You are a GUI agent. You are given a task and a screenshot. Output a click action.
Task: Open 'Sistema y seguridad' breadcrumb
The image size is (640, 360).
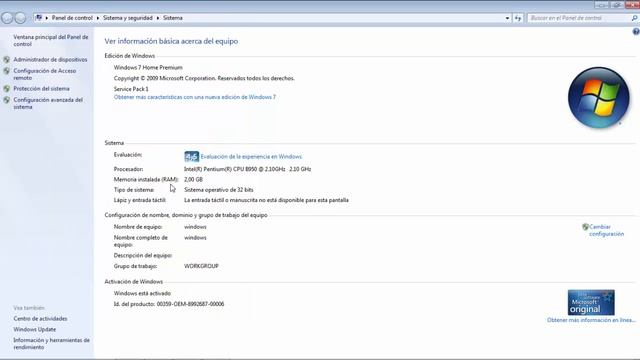(127, 18)
